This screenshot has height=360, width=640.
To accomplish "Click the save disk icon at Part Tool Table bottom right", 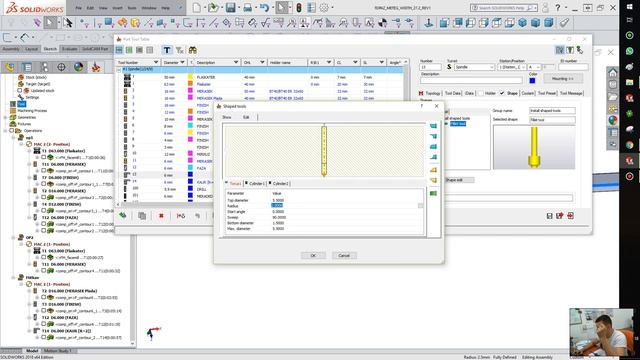I will click(549, 216).
